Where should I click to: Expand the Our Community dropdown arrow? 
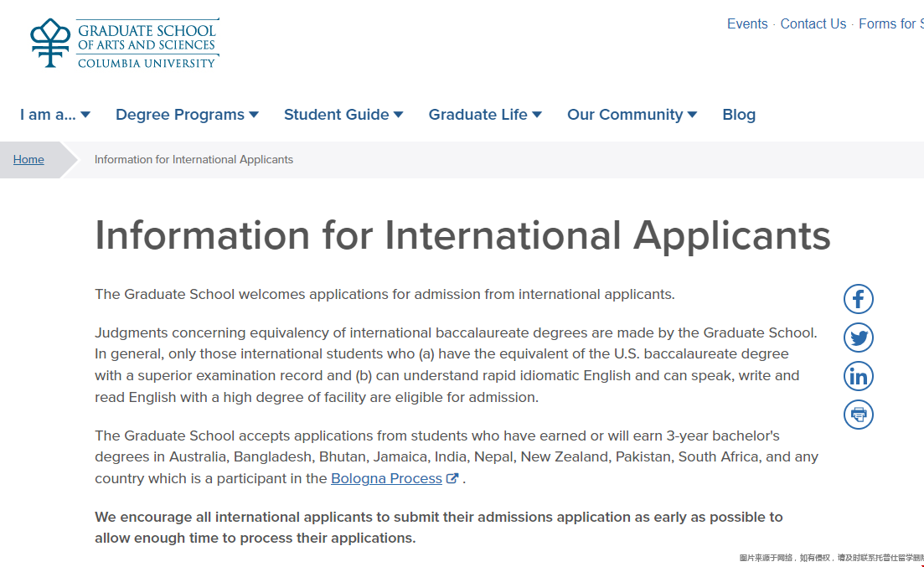pyautogui.click(x=693, y=115)
